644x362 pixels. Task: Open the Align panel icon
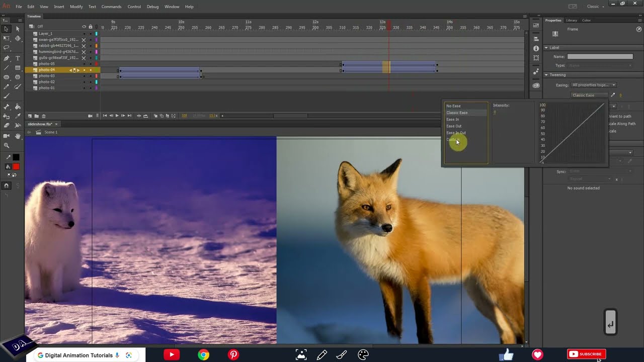pyautogui.click(x=536, y=39)
